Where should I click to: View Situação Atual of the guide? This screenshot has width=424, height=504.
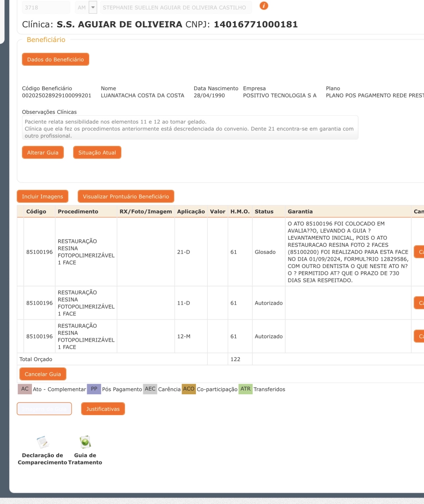point(97,152)
